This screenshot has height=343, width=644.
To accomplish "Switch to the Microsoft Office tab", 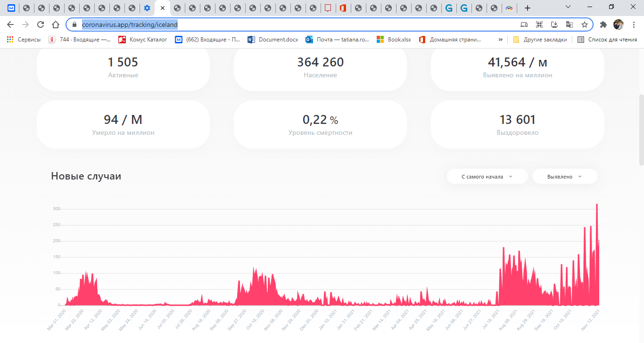I will [x=343, y=8].
